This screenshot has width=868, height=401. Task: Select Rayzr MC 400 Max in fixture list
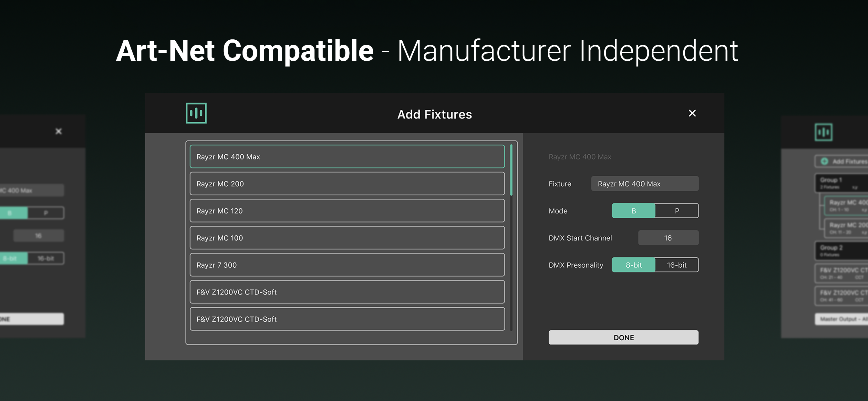pyautogui.click(x=347, y=157)
